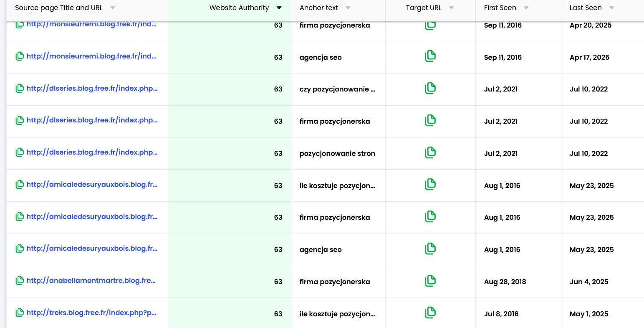Open the Target URL column dropdown arrow
Viewport: 644px width, 328px height.
coord(451,8)
